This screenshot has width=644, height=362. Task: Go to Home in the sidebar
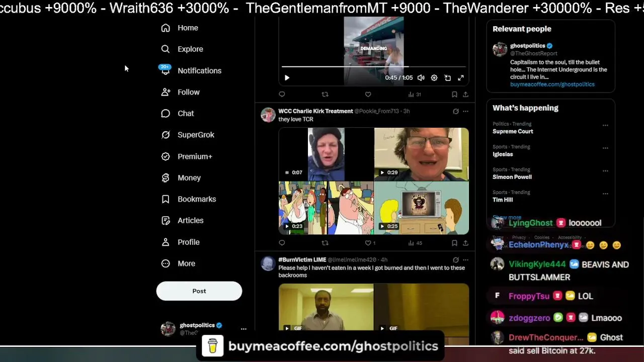180,28
